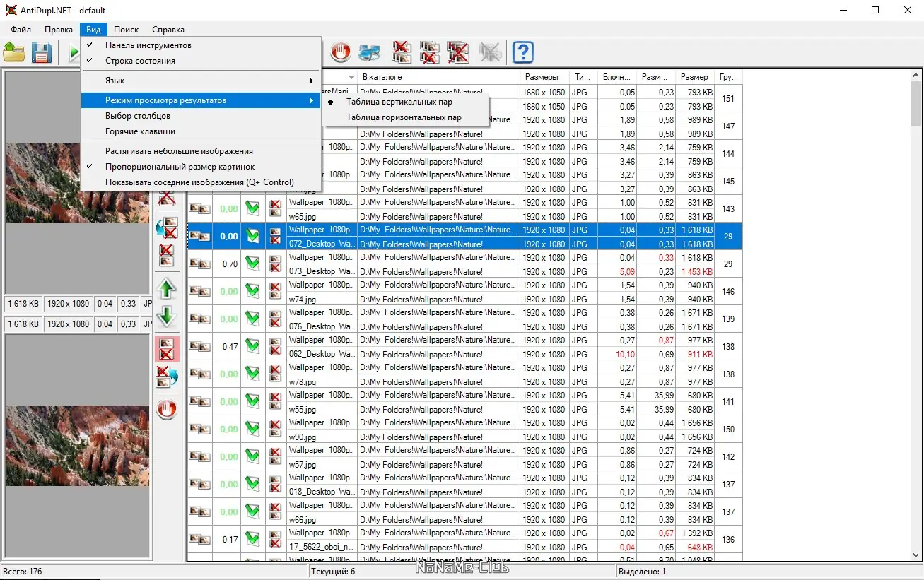
Task: Start the duplicate search with the green arrow
Action: 74,52
